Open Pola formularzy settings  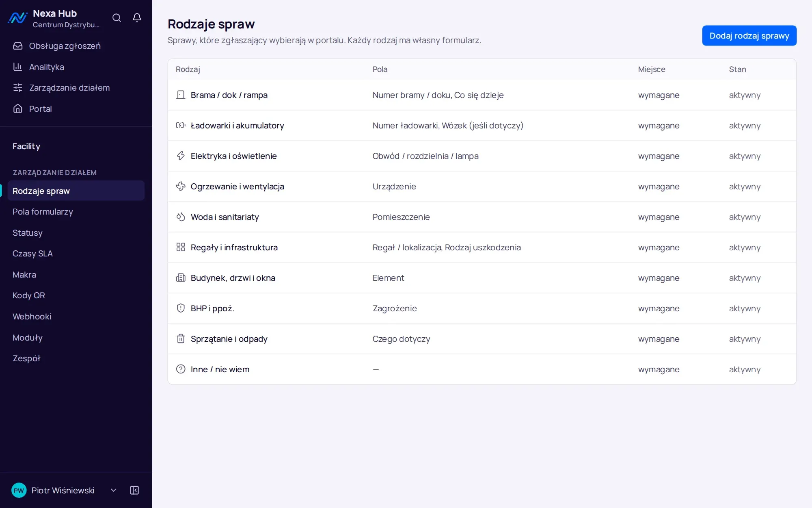76,212
